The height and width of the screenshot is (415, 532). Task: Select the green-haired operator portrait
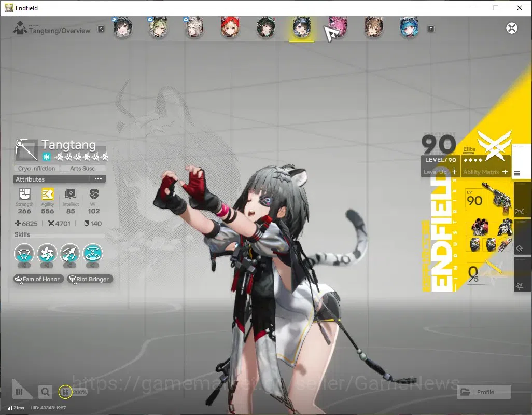158,27
